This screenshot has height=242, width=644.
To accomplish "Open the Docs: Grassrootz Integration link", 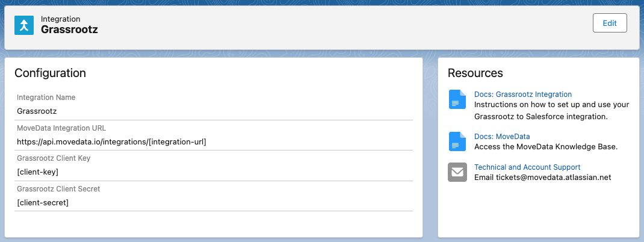I will (x=522, y=95).
